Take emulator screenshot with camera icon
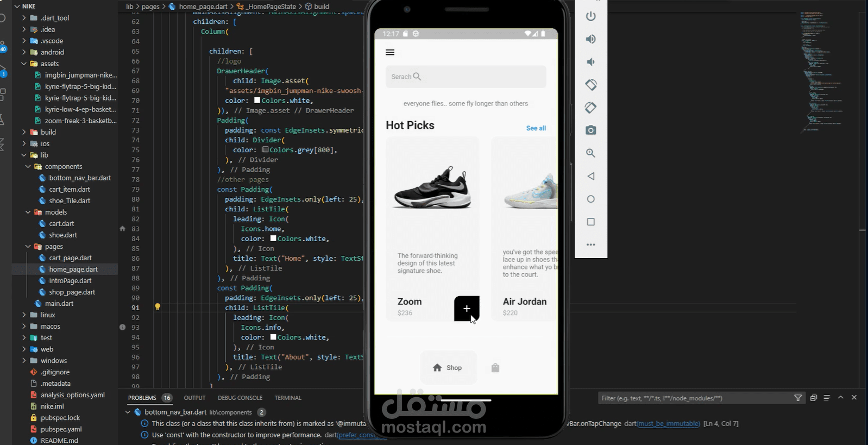 coord(590,130)
